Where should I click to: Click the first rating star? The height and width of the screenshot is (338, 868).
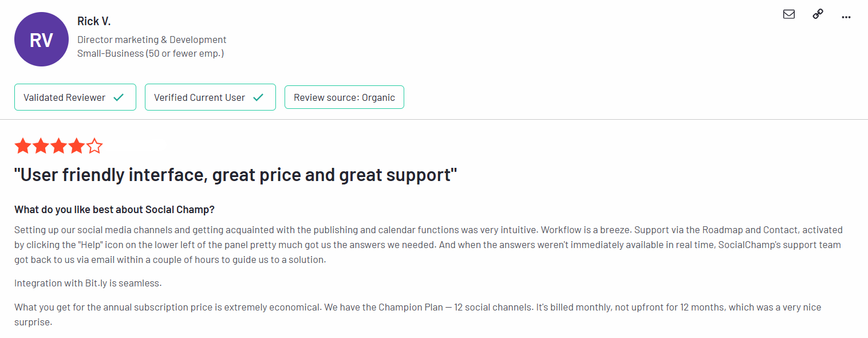[23, 146]
